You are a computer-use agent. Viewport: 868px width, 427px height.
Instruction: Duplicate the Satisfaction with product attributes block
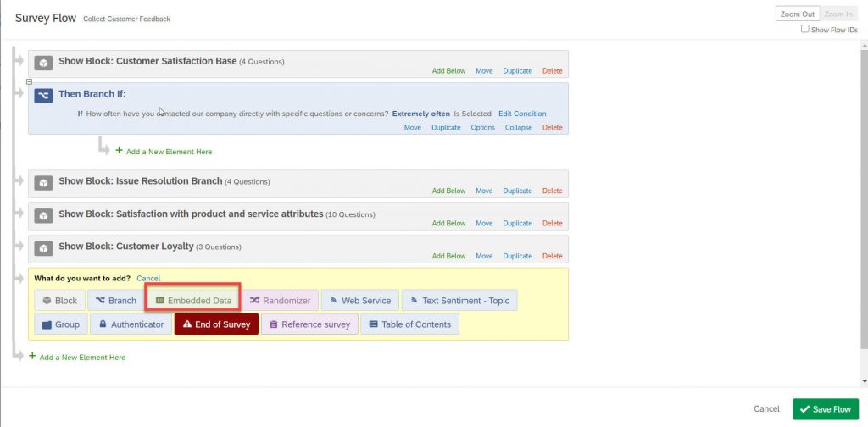tap(518, 224)
